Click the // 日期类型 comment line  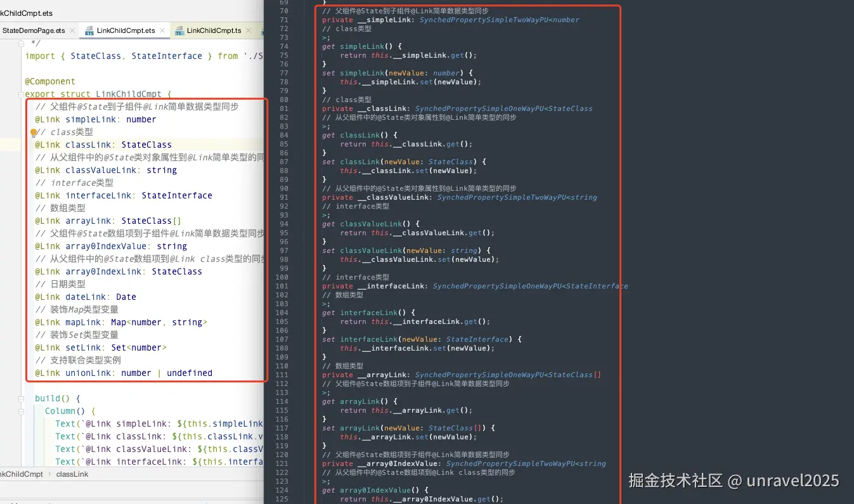60,284
